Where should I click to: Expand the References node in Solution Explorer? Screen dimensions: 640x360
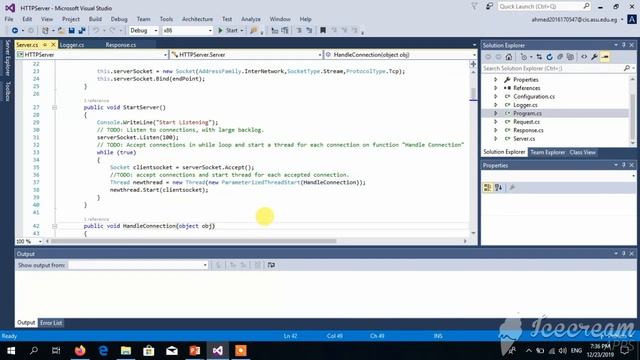tap(496, 88)
